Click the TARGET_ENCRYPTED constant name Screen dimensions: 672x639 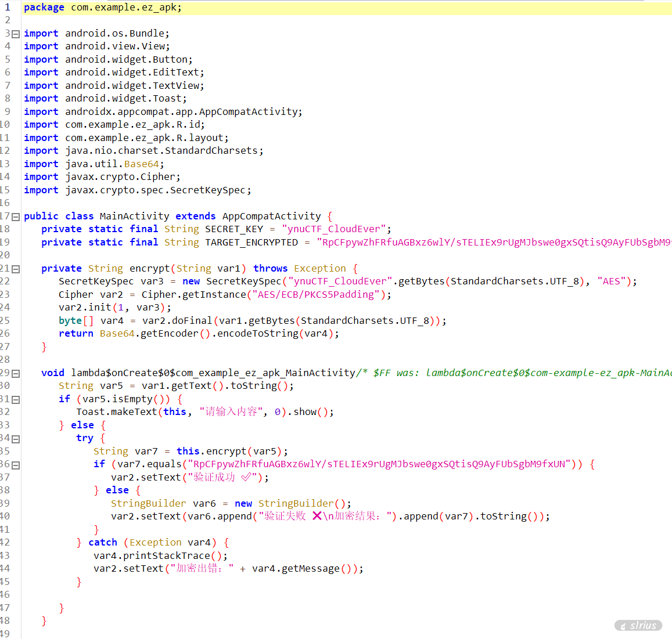pos(251,243)
